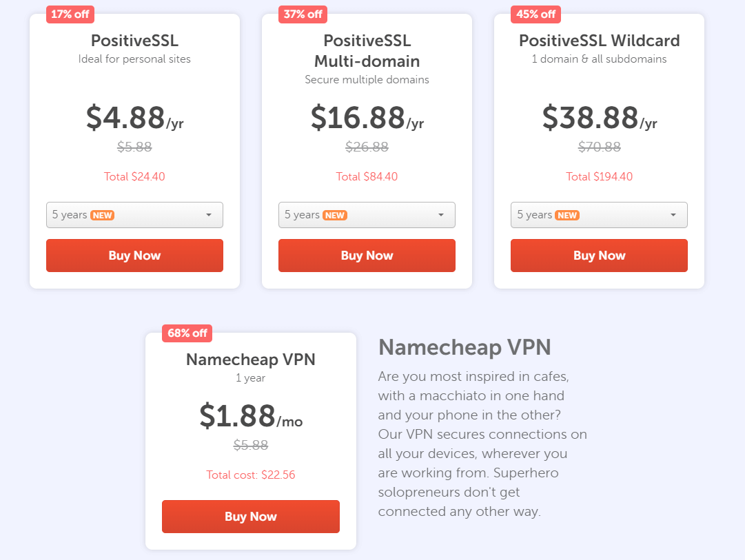Click the large Namecheap VPN heading

pos(465,347)
